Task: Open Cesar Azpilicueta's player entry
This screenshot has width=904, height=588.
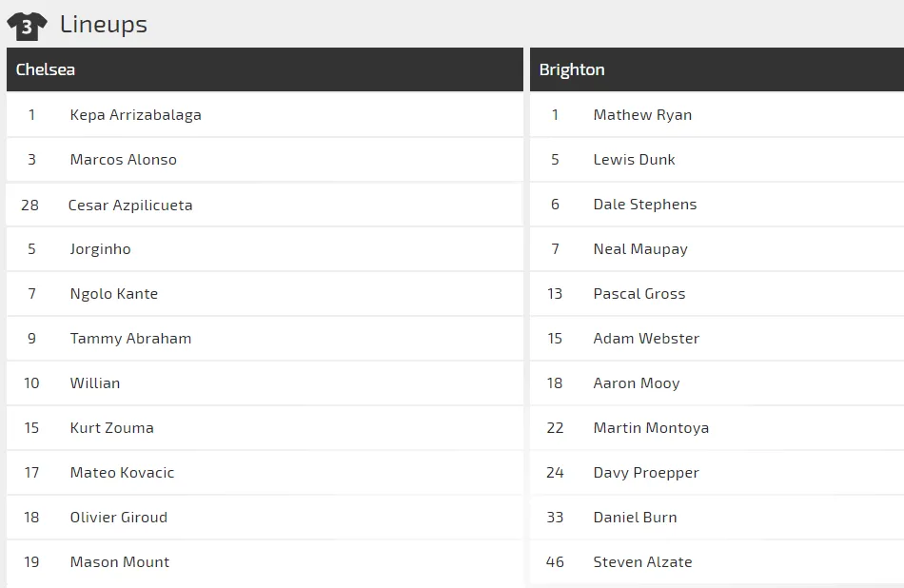Action: (x=130, y=205)
